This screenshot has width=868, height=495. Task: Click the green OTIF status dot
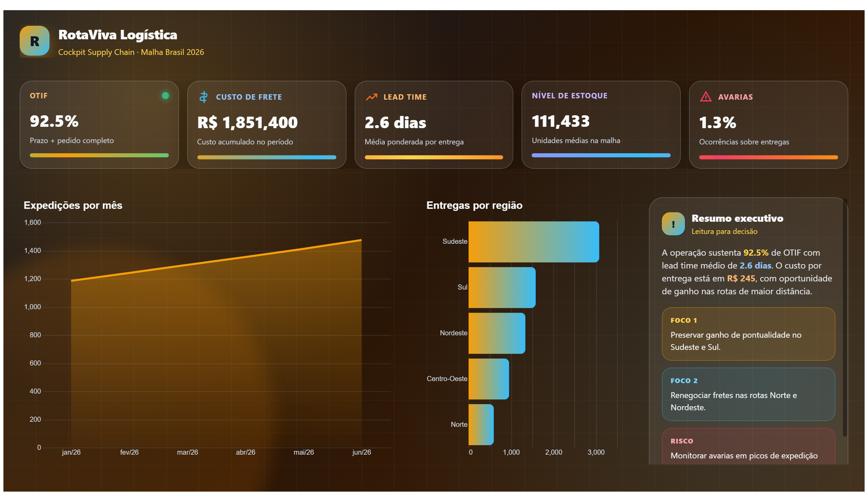(165, 96)
